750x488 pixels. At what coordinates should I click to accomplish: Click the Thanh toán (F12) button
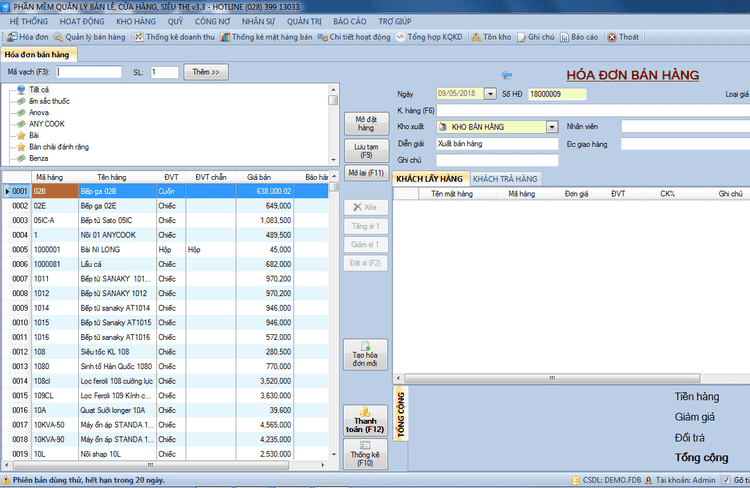pos(365,421)
